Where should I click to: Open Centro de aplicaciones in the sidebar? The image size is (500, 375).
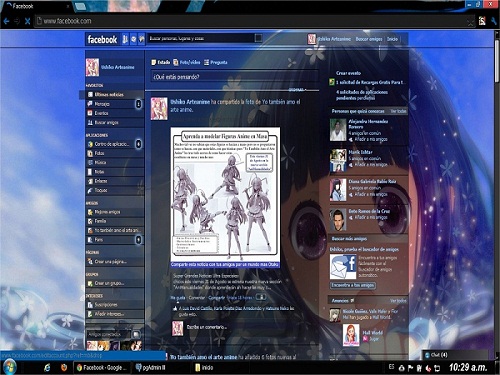click(x=115, y=144)
